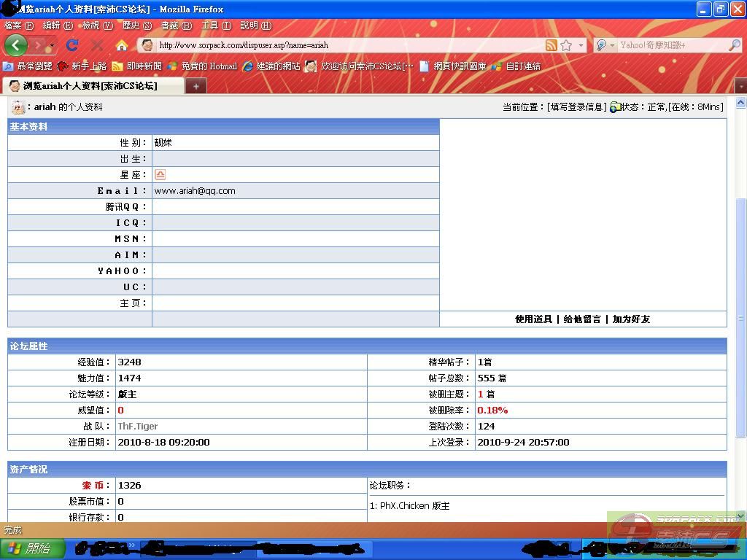Click the RSS feed icon in address bar
The image size is (747, 560).
tap(551, 45)
